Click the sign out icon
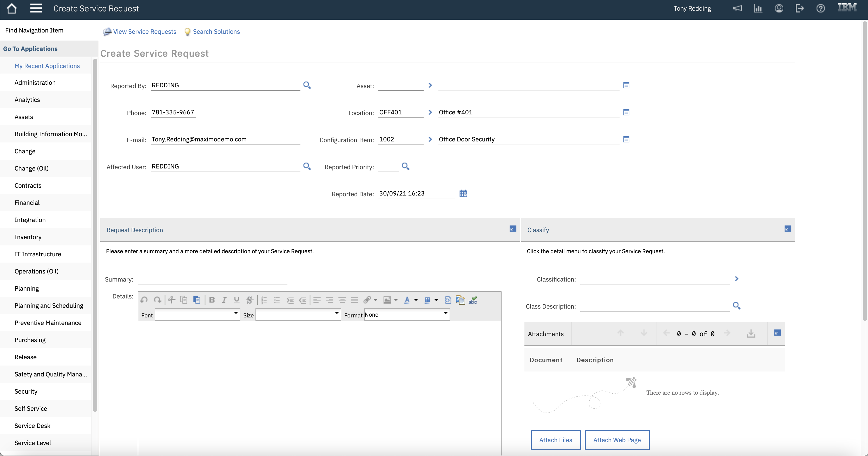868x456 pixels. point(799,8)
